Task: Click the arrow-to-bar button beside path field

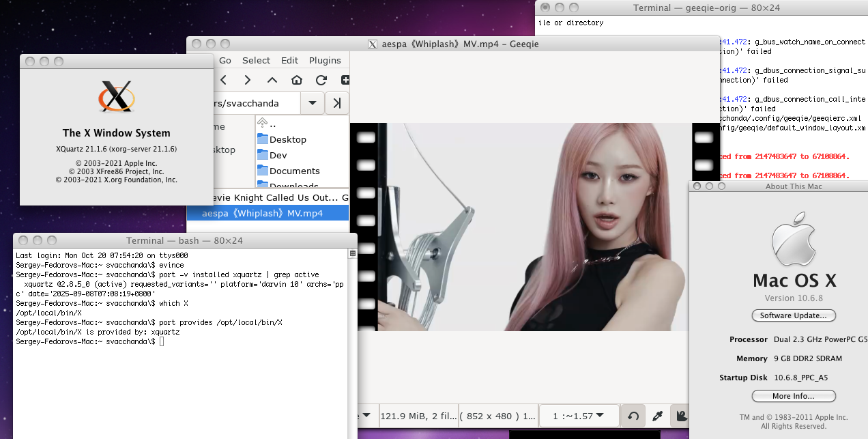Action: [x=337, y=103]
